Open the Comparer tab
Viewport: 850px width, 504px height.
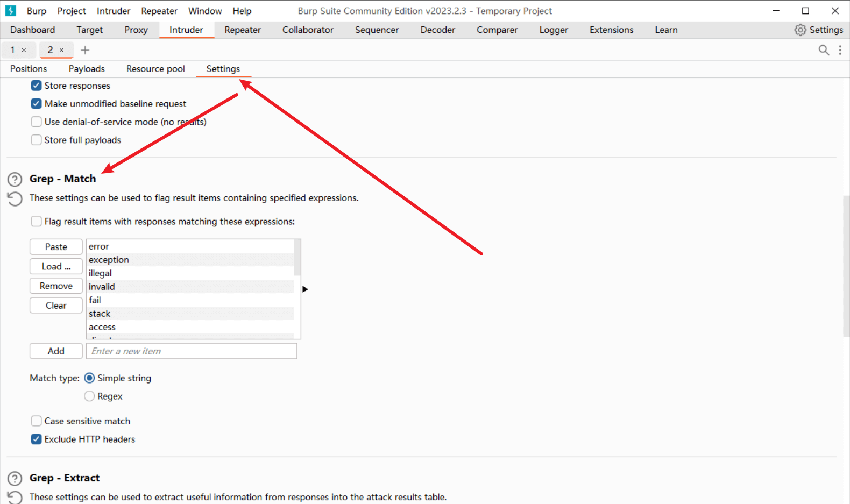497,30
